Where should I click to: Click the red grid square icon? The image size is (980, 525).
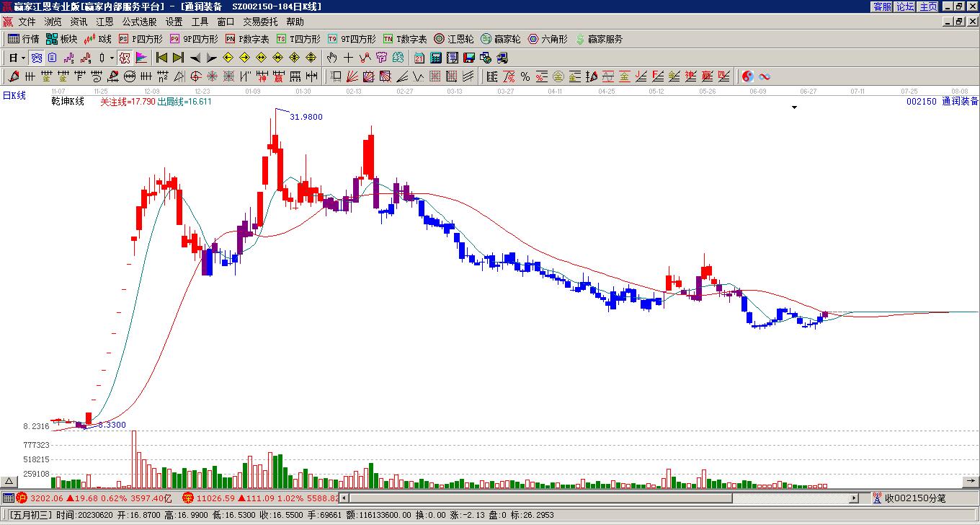[x=435, y=76]
